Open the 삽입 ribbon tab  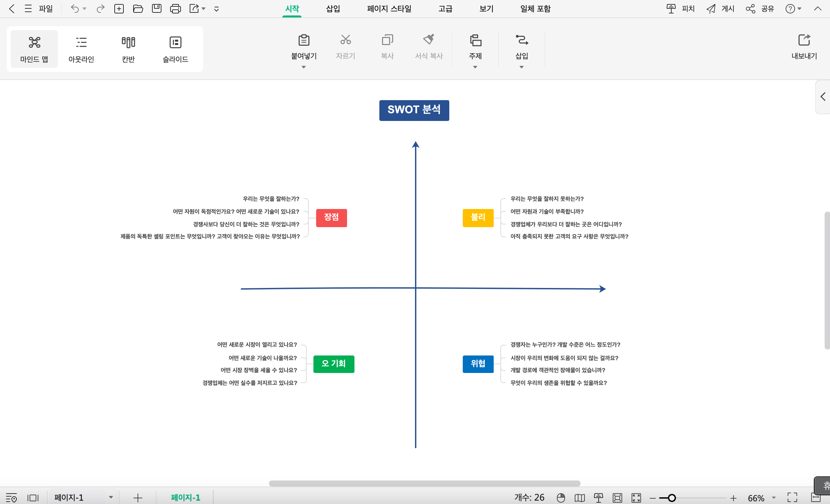point(333,9)
